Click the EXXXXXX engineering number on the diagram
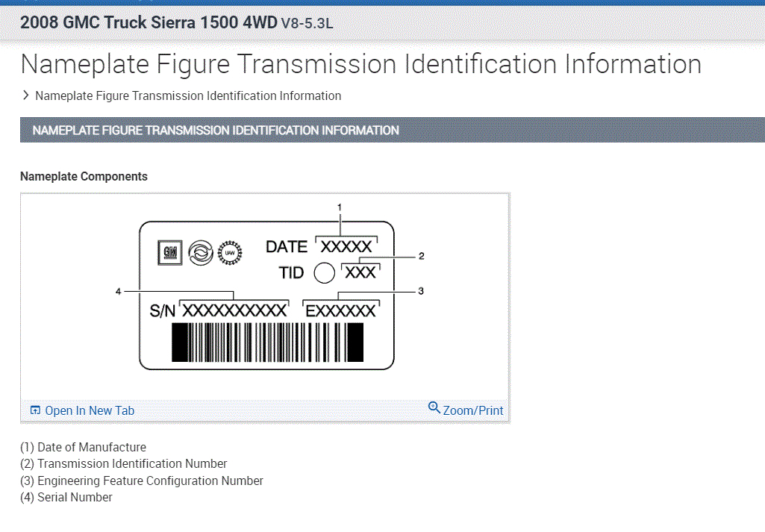 click(341, 310)
